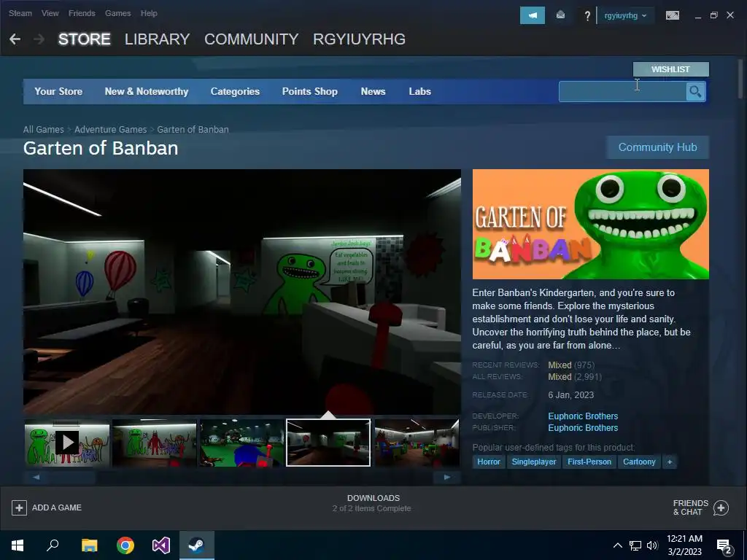This screenshot has width=747, height=560.
Task: Launch File Explorer from taskbar
Action: coord(89,545)
